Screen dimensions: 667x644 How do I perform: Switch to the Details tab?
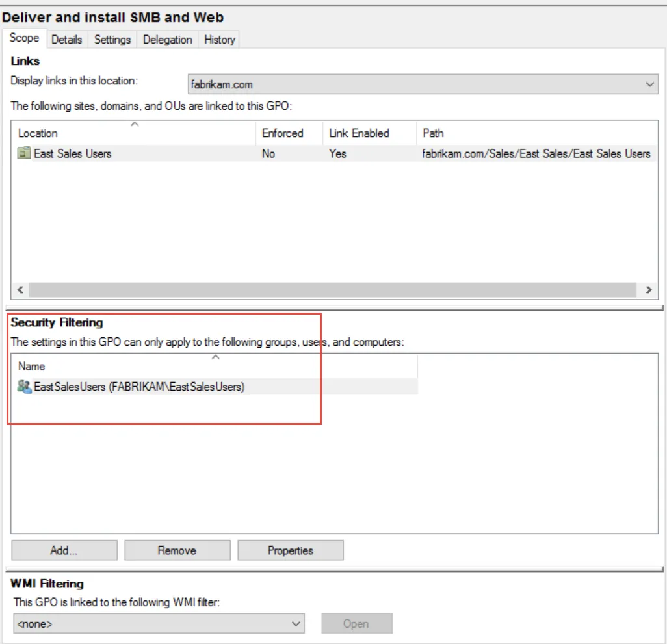point(67,40)
